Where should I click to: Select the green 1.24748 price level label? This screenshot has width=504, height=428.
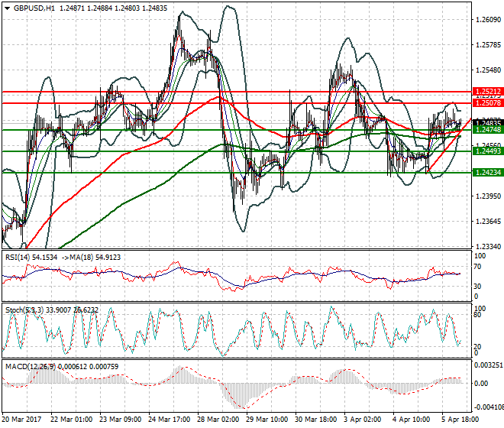(488, 130)
